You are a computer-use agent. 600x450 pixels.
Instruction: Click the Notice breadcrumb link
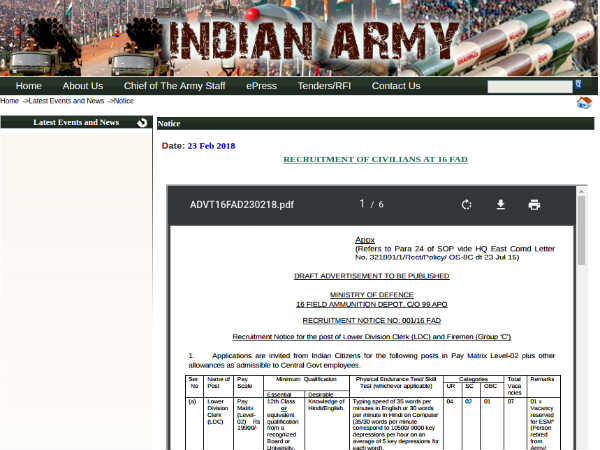[x=124, y=101]
